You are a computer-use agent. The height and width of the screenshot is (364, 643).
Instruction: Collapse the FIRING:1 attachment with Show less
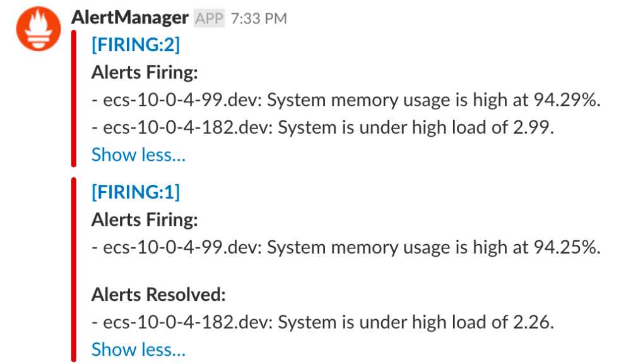138,349
